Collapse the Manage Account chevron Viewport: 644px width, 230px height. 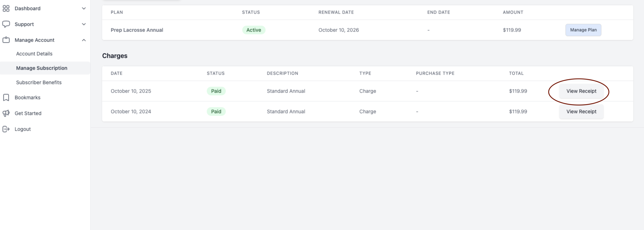pyautogui.click(x=84, y=40)
